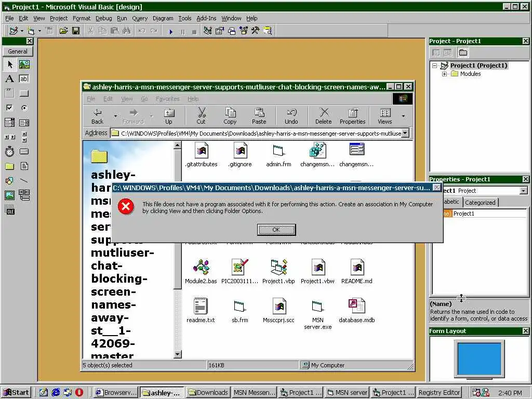Open the Views dropdown arrow in Explorer

tap(403, 116)
